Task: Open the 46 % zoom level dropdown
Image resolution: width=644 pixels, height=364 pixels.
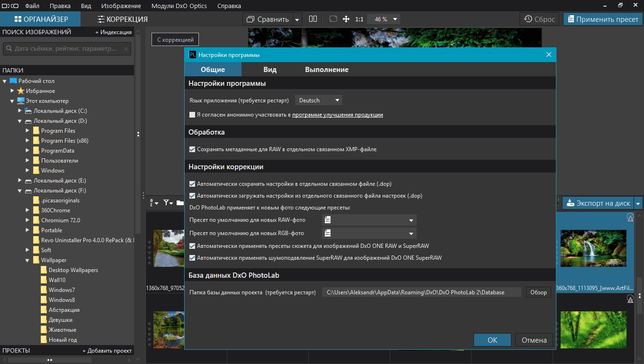Action: tap(383, 19)
